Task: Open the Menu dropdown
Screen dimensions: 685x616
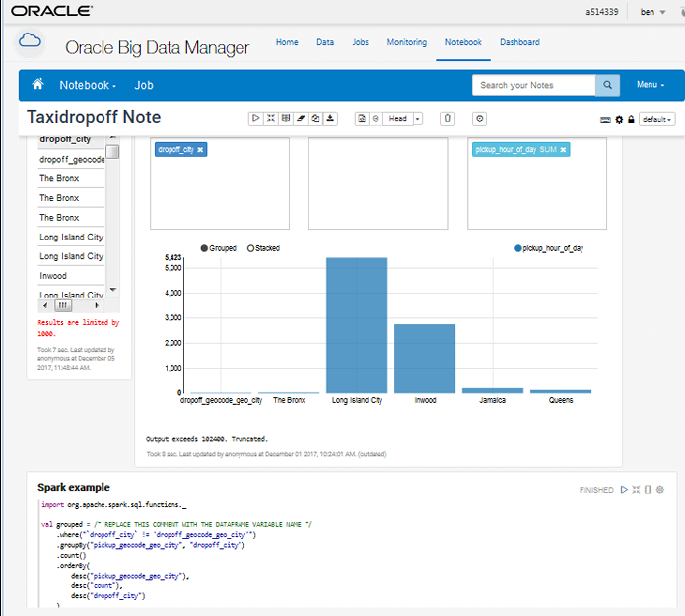Action: 651,85
